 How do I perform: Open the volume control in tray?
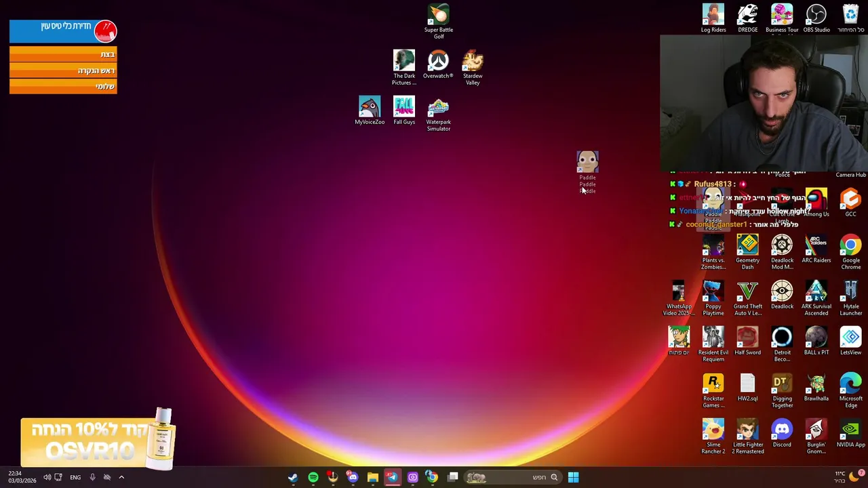pos(47,477)
